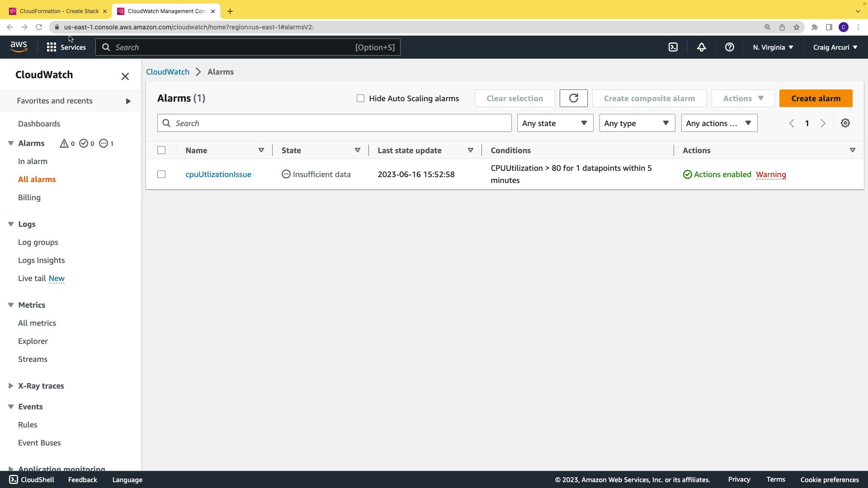
Task: Check Hide Auto Scaling alarms
Action: tap(360, 98)
